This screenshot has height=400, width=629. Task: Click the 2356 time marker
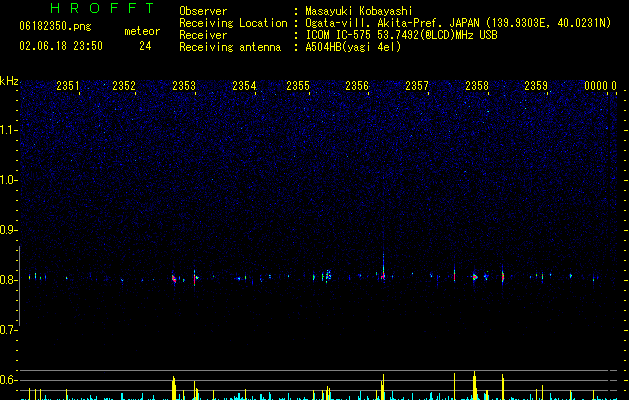[357, 86]
